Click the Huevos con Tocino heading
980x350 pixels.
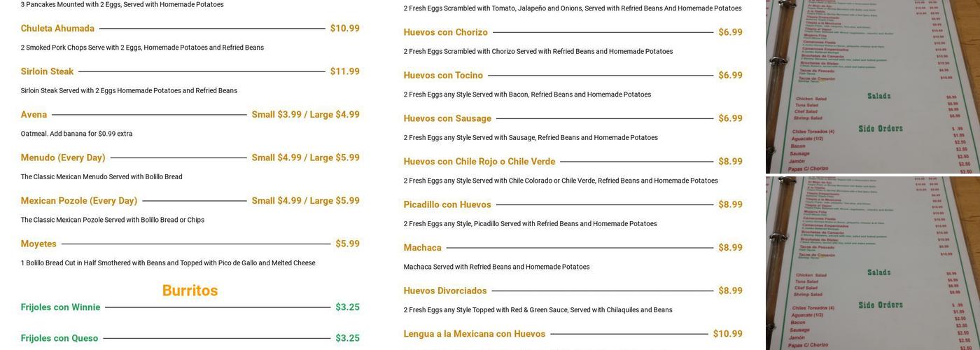point(443,76)
